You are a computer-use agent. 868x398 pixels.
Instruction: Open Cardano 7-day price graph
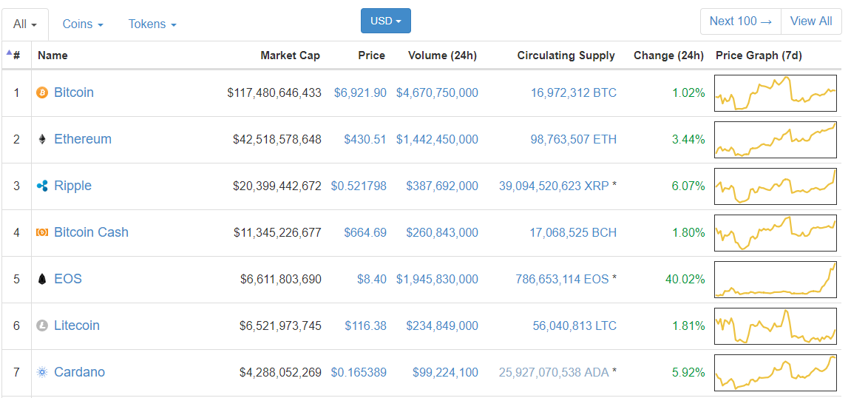(x=775, y=372)
